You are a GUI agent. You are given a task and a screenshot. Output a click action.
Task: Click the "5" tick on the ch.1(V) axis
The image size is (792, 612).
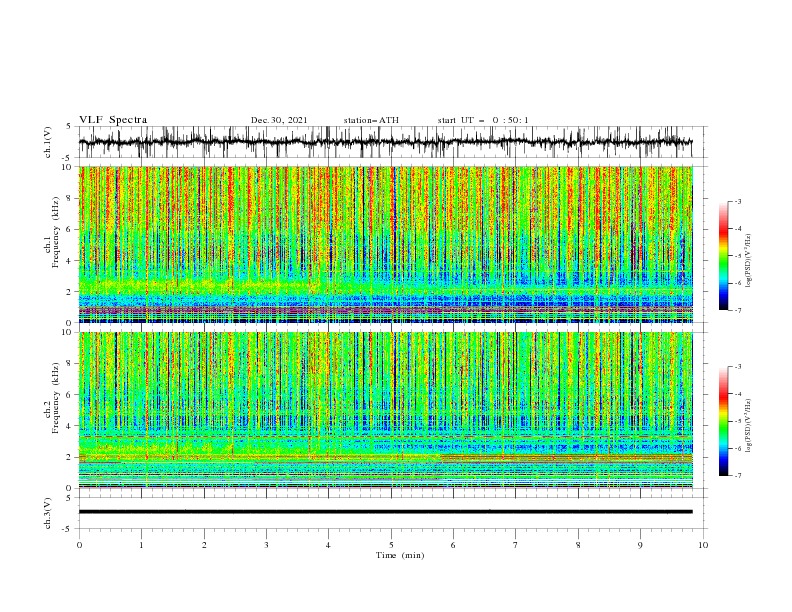click(69, 127)
